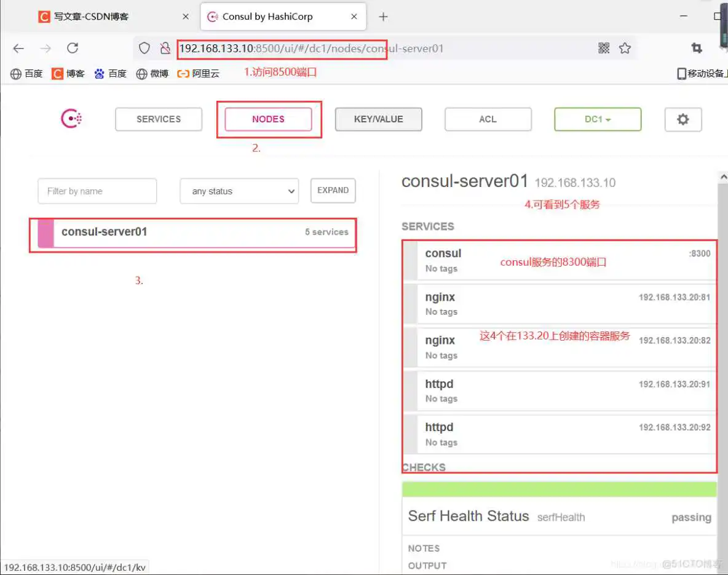Screen dimensions: 728x575
Task: Click EXPAND to expand node details
Action: coord(333,191)
